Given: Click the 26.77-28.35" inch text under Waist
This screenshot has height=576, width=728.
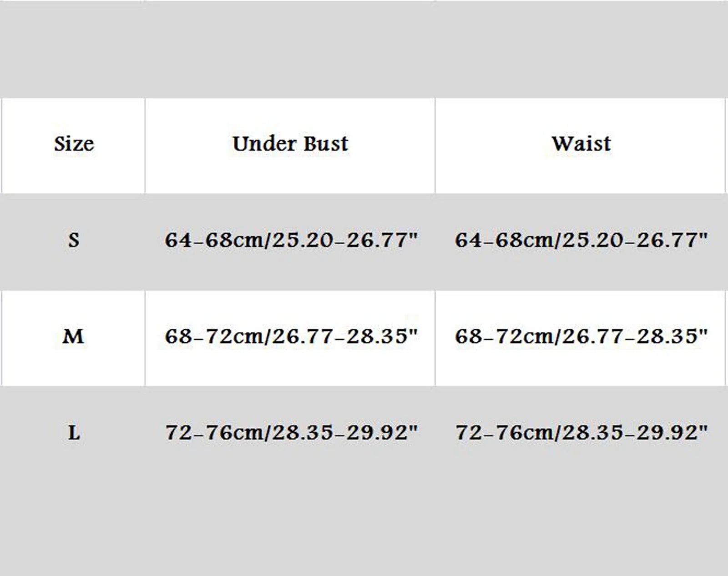Looking at the screenshot, I should point(635,336).
